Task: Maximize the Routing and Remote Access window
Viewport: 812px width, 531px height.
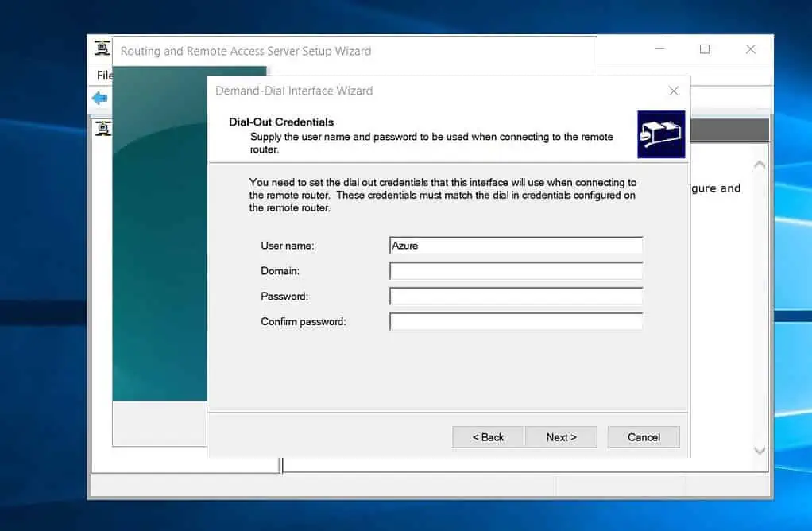Action: pos(704,49)
